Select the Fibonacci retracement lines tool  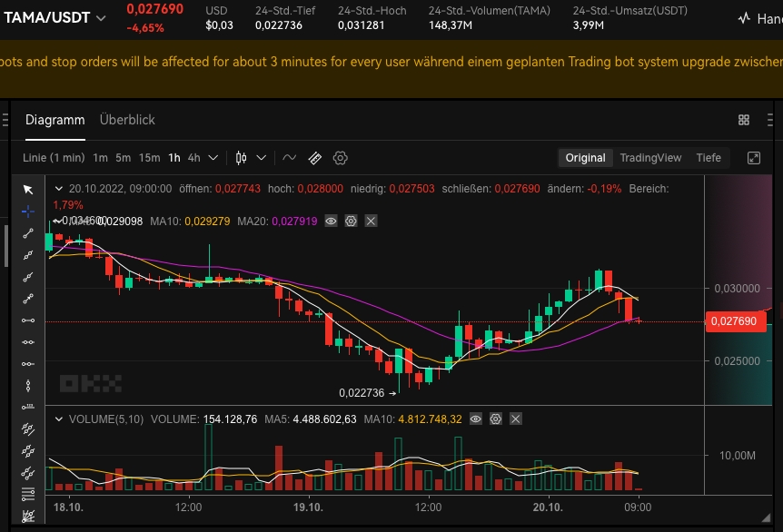(x=28, y=494)
